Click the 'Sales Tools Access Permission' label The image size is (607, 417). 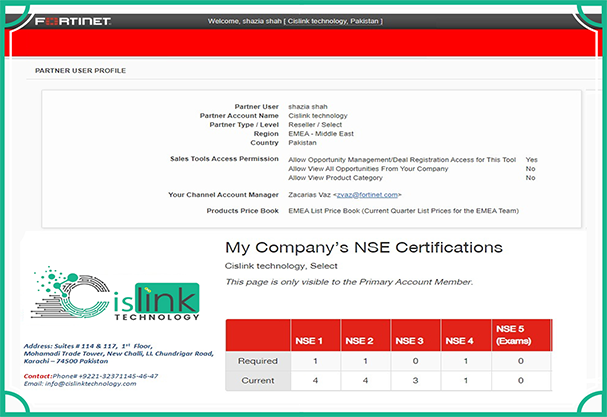pos(224,159)
